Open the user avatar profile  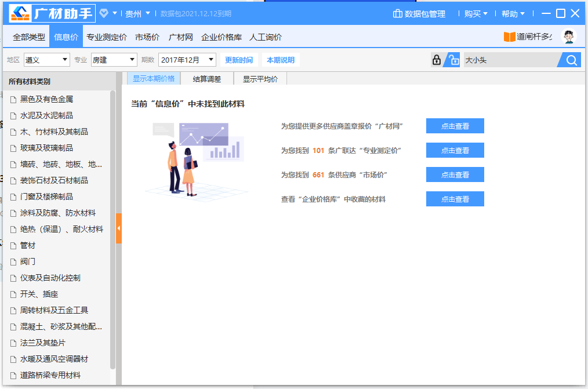coord(569,37)
